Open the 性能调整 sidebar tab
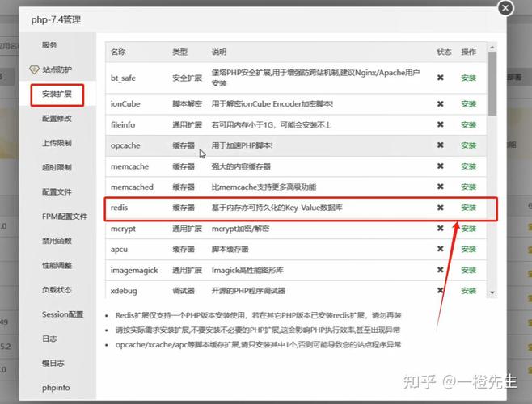This screenshot has height=404, width=532. point(57,265)
